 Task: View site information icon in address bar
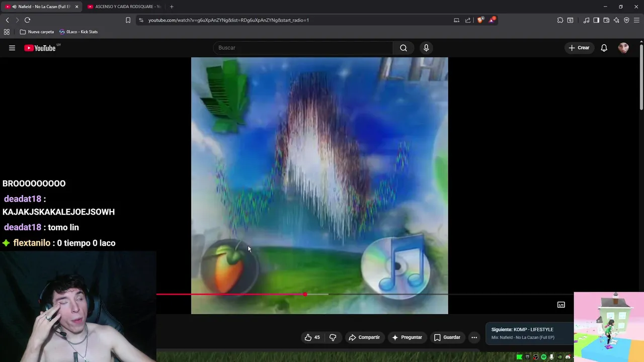tap(141, 20)
